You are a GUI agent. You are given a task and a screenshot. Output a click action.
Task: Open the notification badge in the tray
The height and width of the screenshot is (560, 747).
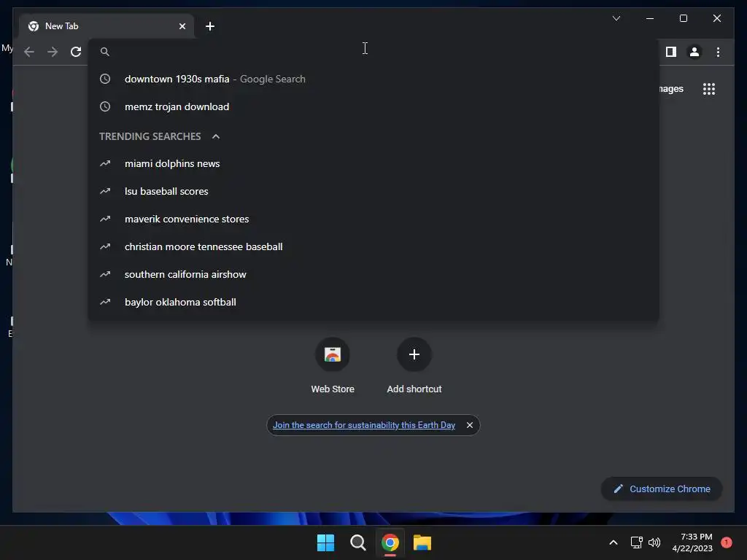tap(727, 542)
